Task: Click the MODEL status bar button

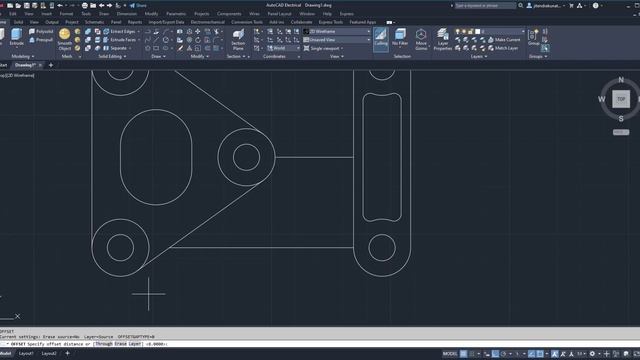Action: 450,354
